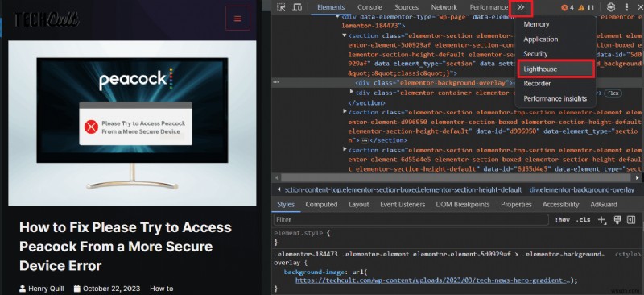This screenshot has height=295, width=644.
Task: Click the Peacock error article thumbnail
Action: 132,123
